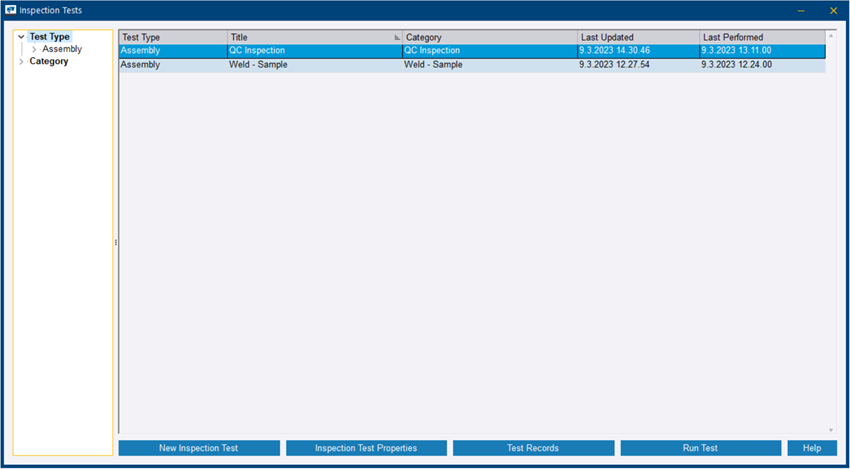Click the New Inspection Test button
Screen dimensions: 850x470
tap(198, 448)
